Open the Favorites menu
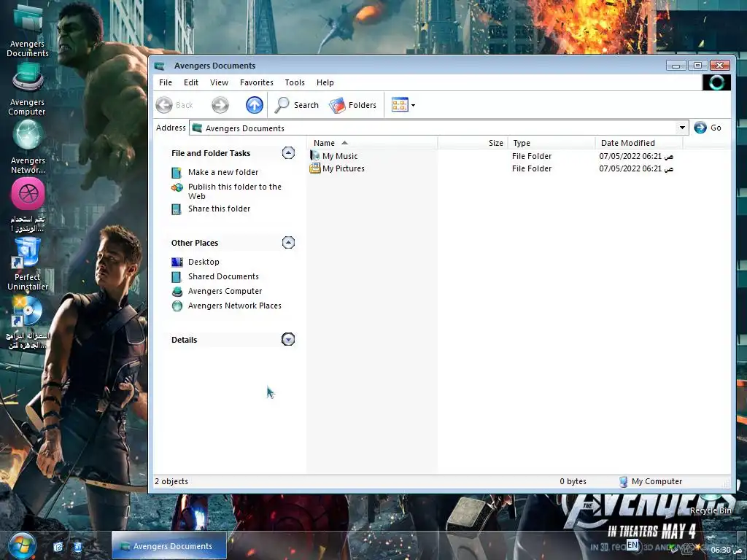The height and width of the screenshot is (560, 747). [256, 82]
